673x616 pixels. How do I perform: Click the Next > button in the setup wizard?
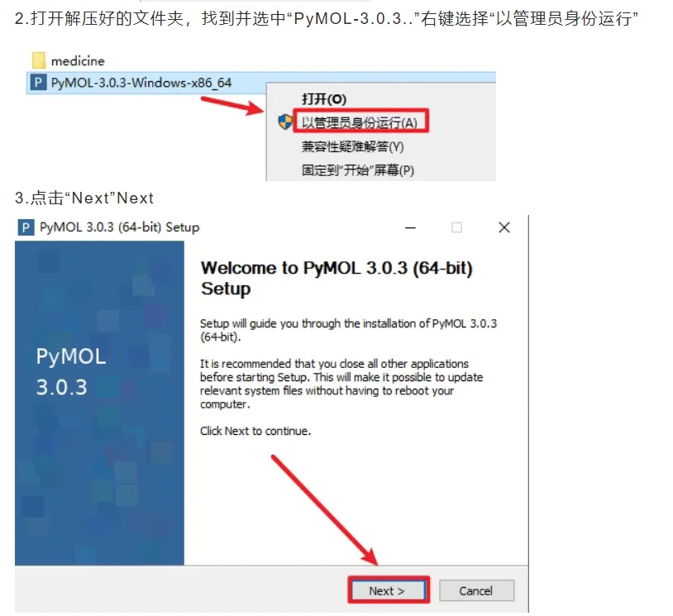(389, 590)
